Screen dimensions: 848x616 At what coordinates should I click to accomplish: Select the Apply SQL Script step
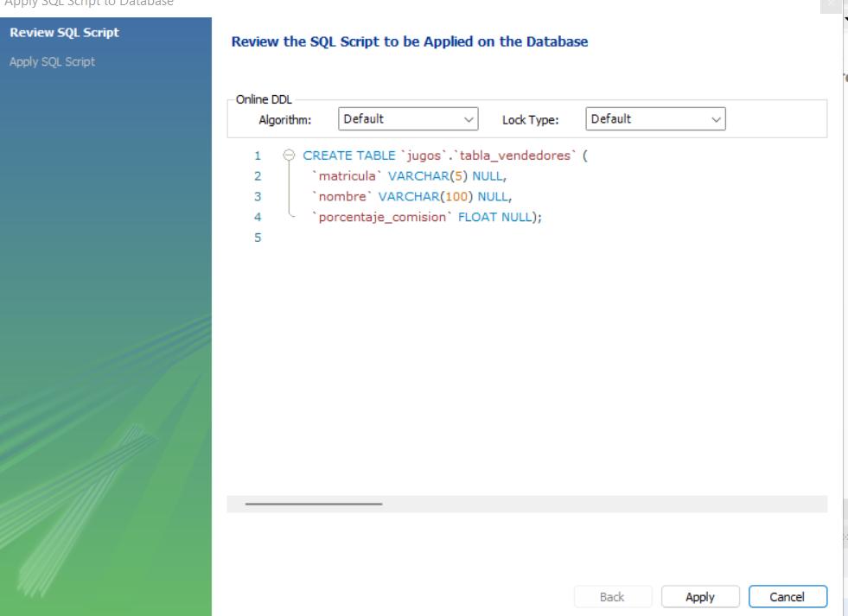[x=52, y=61]
